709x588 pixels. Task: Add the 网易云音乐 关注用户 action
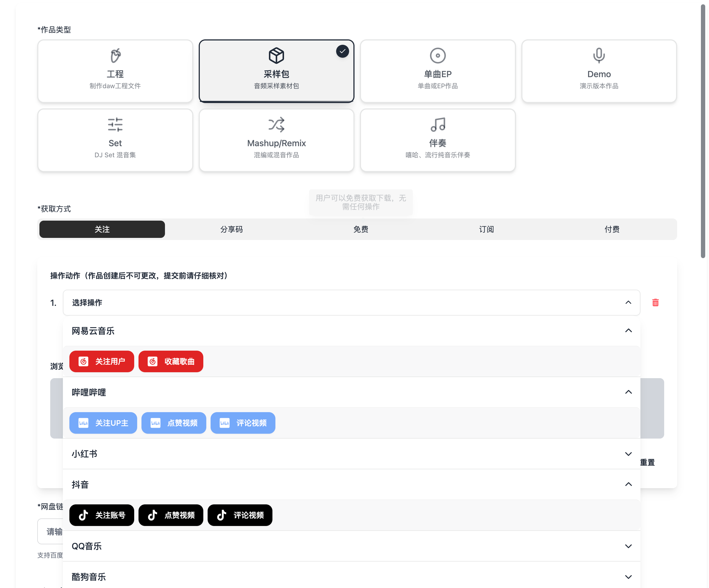(101, 361)
